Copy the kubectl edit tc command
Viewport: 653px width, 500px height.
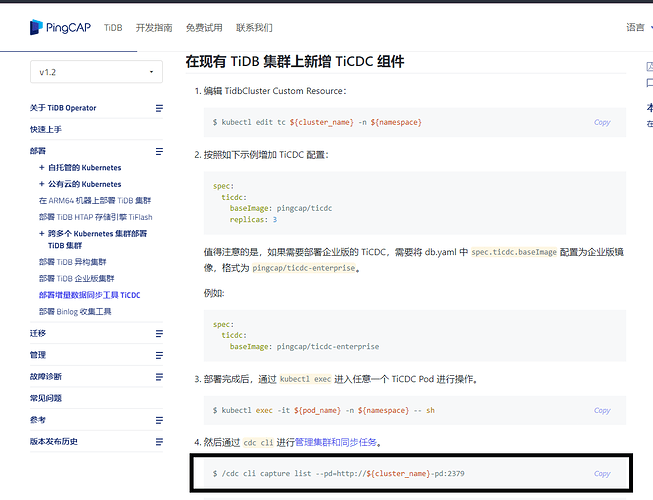point(602,122)
